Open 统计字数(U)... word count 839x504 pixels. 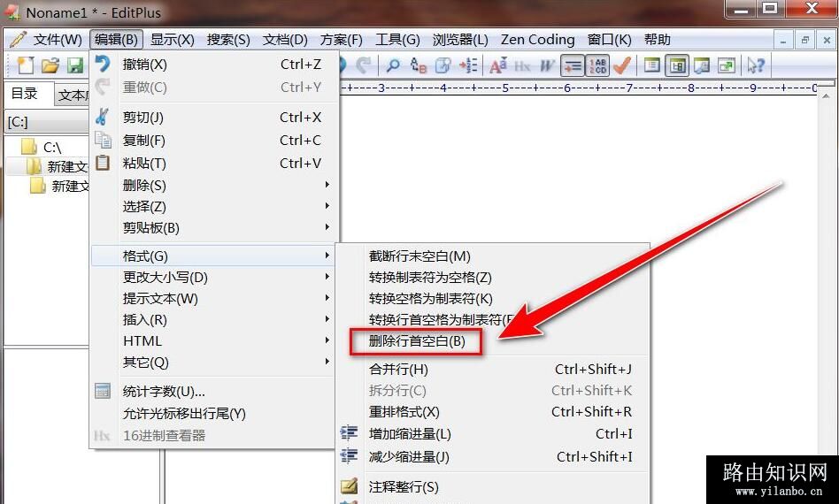[215, 391]
